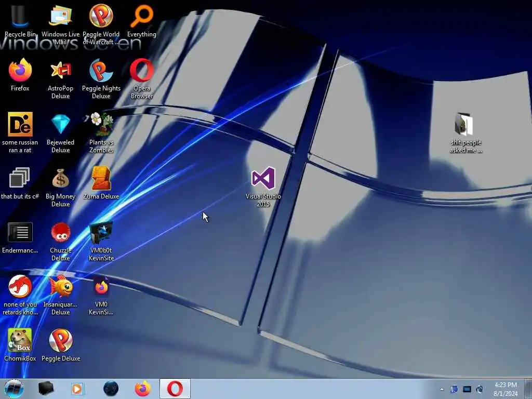This screenshot has height=399, width=532.
Task: Open Windows Media Player from taskbar
Action: [77, 389]
